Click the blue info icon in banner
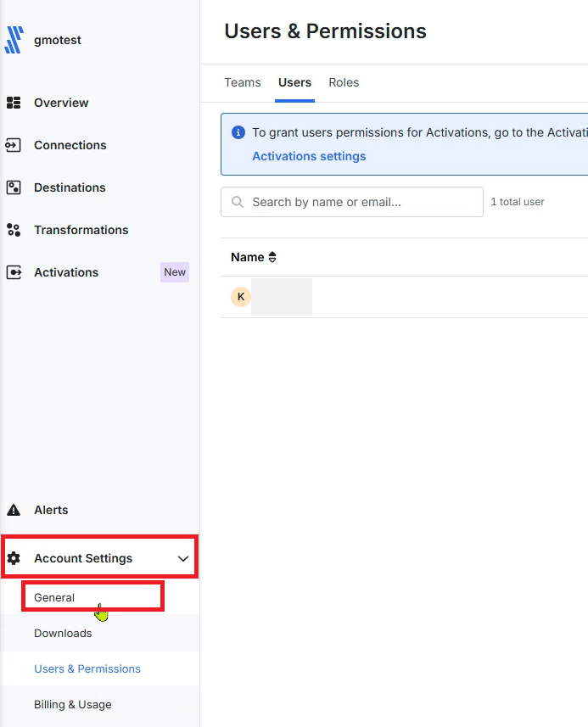This screenshot has width=588, height=727. pos(238,132)
